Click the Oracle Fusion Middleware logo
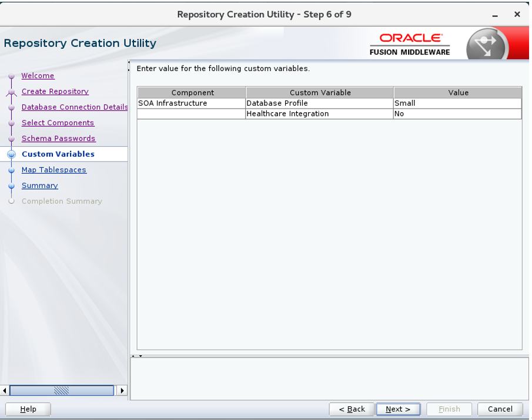 (x=410, y=45)
